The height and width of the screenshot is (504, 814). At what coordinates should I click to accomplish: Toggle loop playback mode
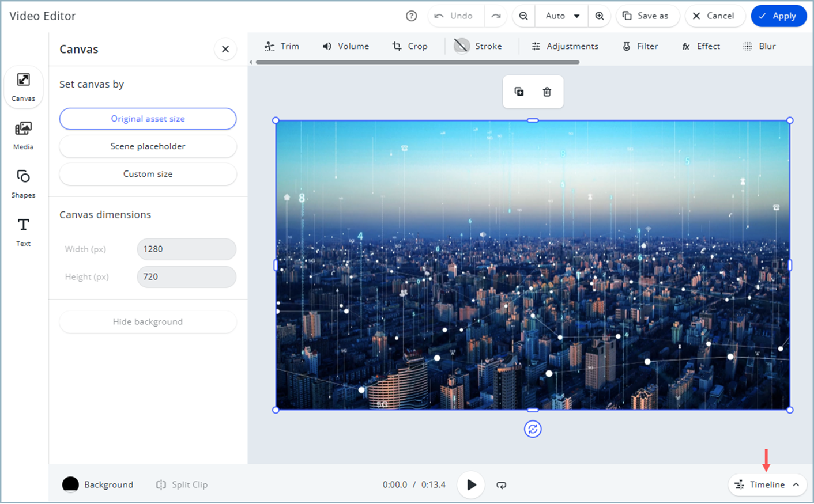click(501, 484)
